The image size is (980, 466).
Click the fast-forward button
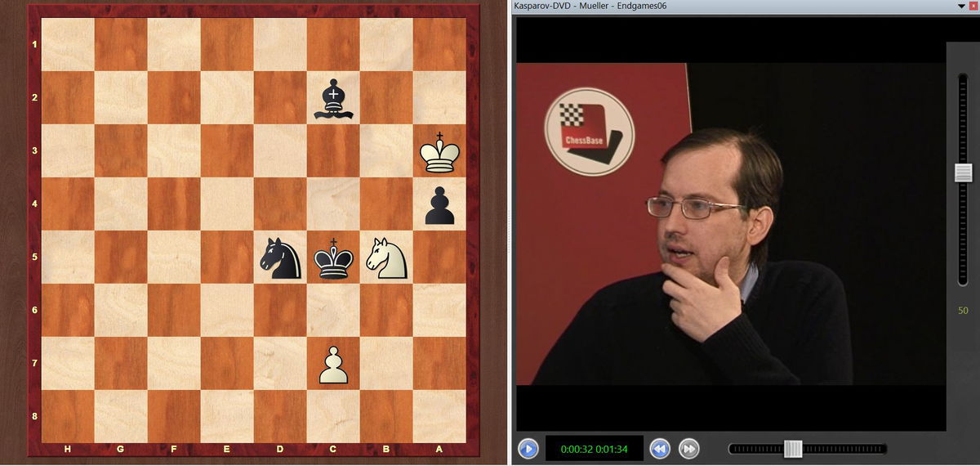tap(689, 449)
